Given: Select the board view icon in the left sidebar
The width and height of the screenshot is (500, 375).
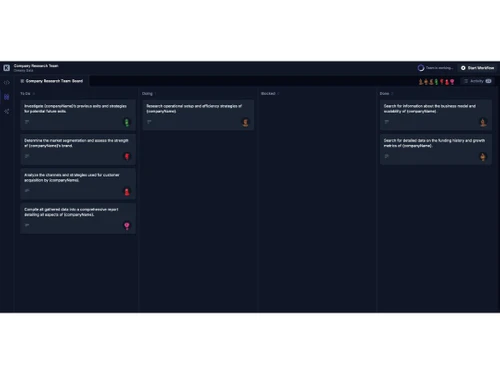Looking at the screenshot, I should (6, 97).
